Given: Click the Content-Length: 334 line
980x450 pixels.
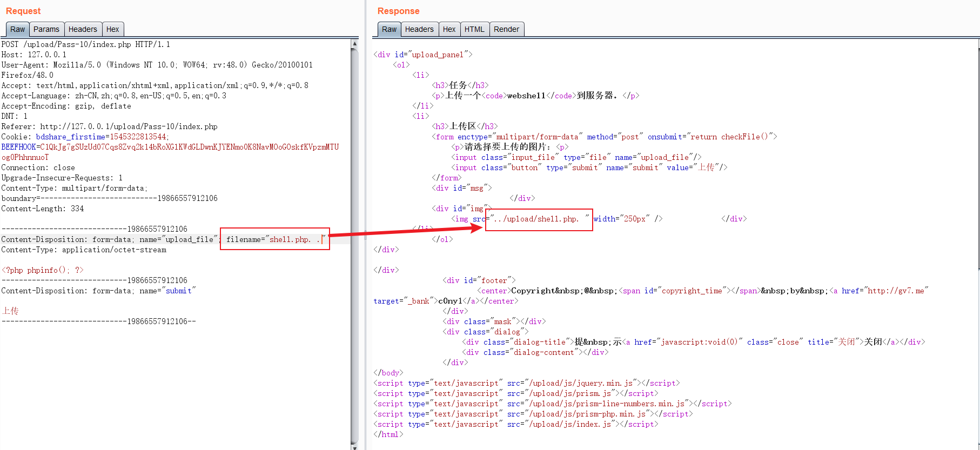Looking at the screenshot, I should [x=43, y=209].
